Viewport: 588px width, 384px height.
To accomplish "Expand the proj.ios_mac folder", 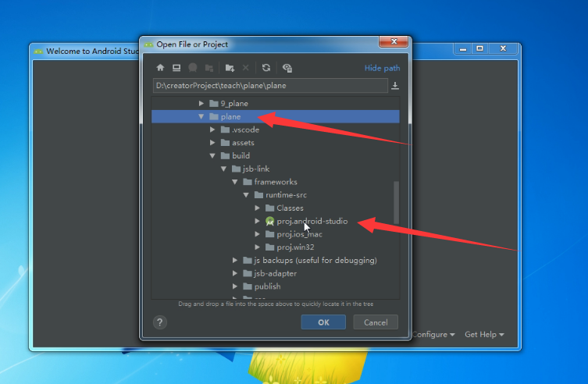I will [257, 234].
